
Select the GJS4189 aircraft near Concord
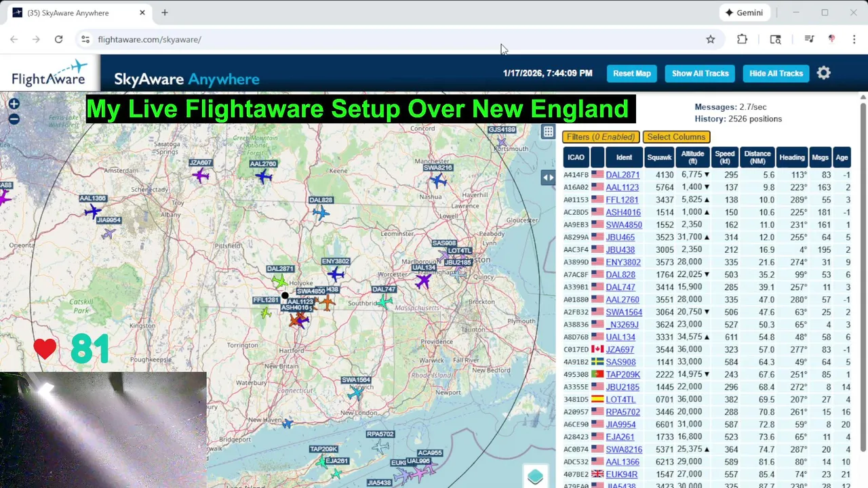pos(502,142)
